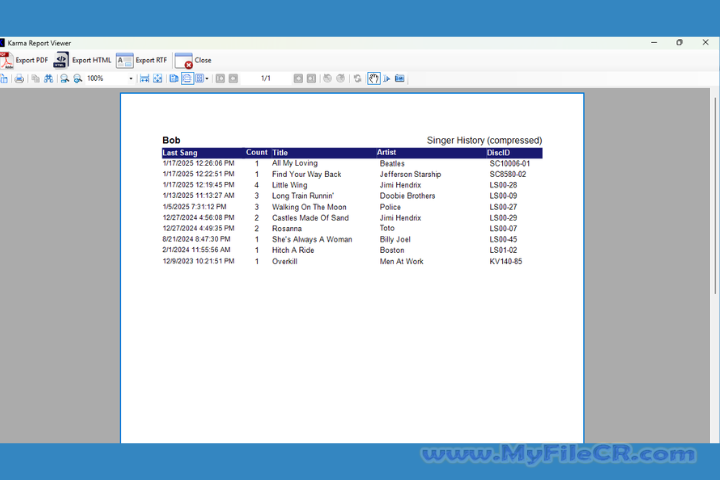The width and height of the screenshot is (720, 480).
Task: Click the Export HTML button
Action: 83,60
